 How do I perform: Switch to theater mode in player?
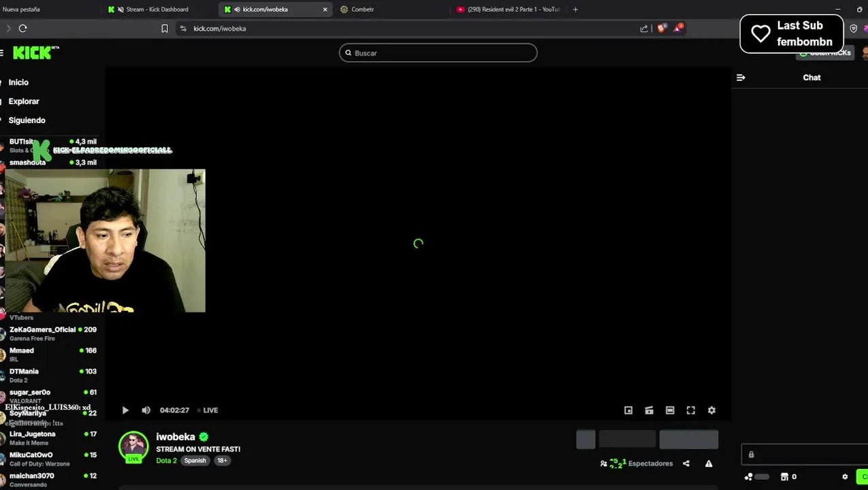[x=670, y=410]
